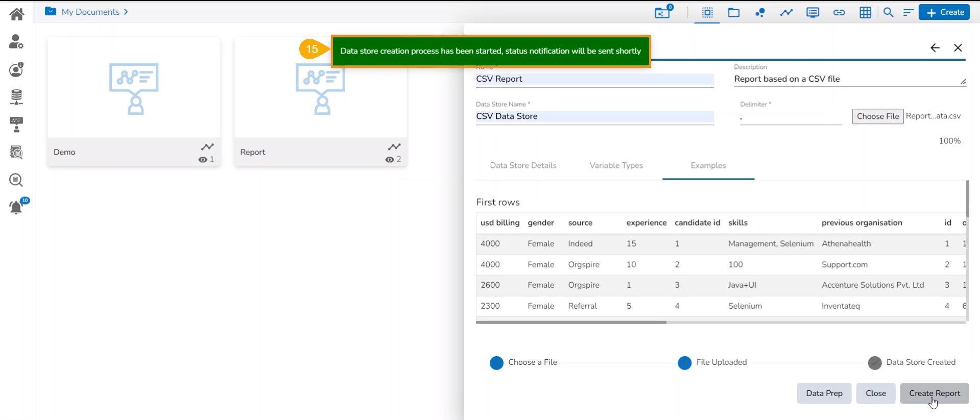Click the back arrow in the panel
The image size is (980, 420).
tap(935, 48)
